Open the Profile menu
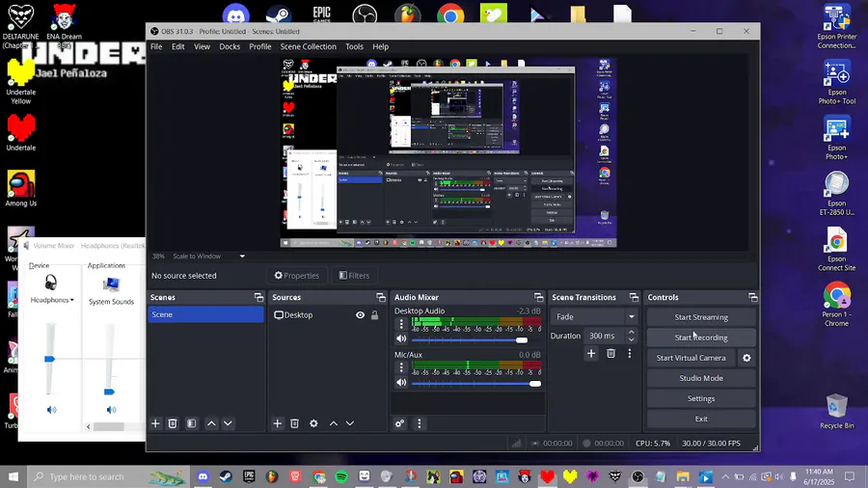The width and height of the screenshot is (868, 488). 259,46
